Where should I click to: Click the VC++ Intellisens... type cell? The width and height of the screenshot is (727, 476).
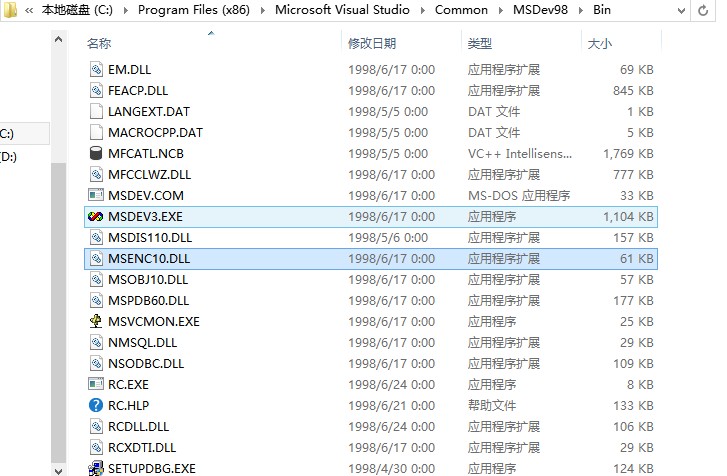pos(520,153)
